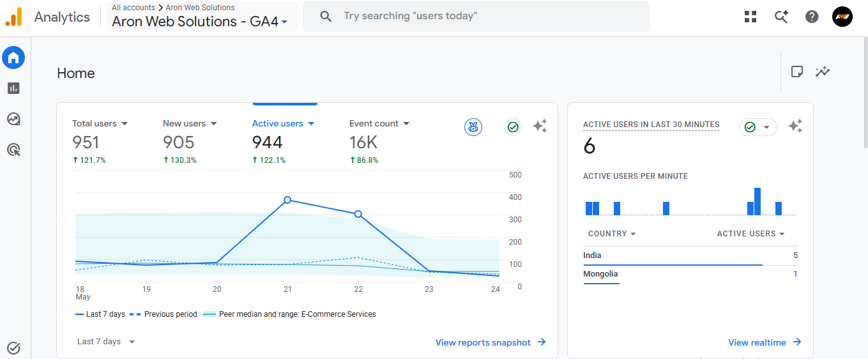
Task: Open the Insights trend-line icon near Home
Action: pos(823,72)
